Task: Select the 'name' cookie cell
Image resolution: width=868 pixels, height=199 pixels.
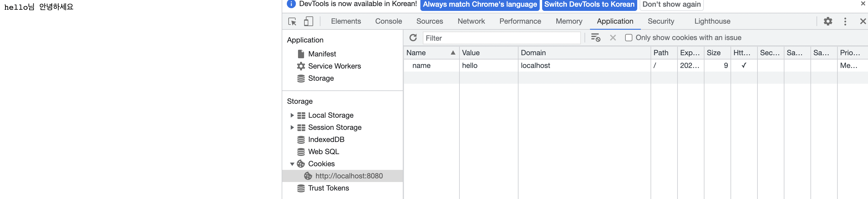Action: tap(431, 66)
